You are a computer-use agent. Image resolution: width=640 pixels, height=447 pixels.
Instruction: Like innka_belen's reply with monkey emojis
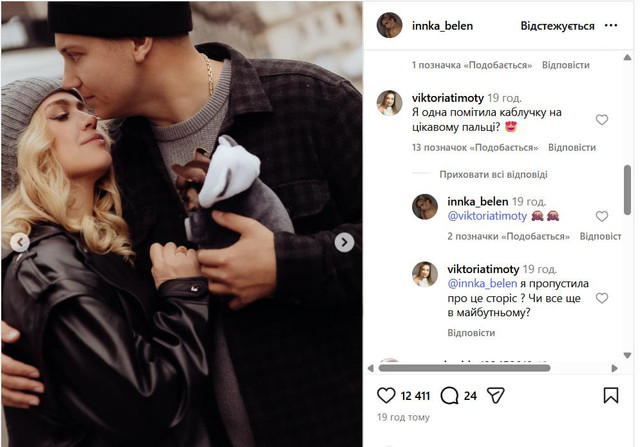[x=602, y=216]
